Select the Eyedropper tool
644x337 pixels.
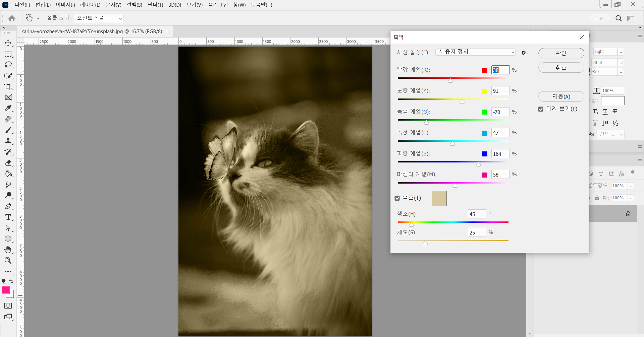pos(8,108)
